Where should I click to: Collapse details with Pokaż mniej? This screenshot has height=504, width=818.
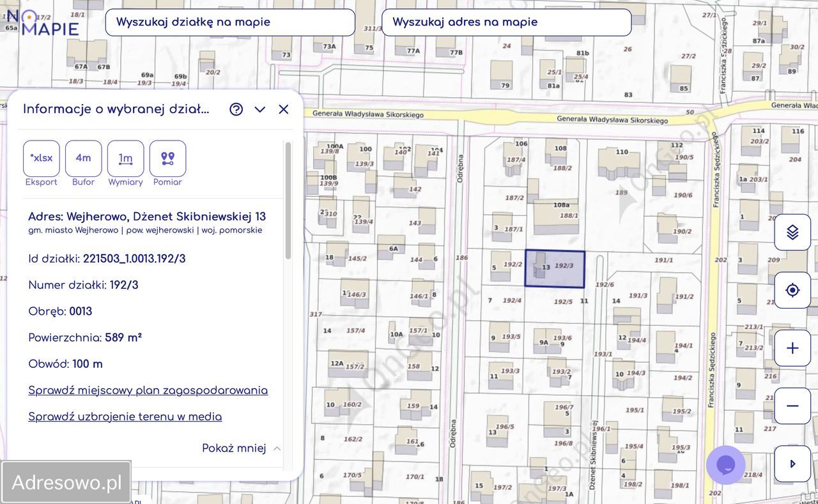(241, 448)
